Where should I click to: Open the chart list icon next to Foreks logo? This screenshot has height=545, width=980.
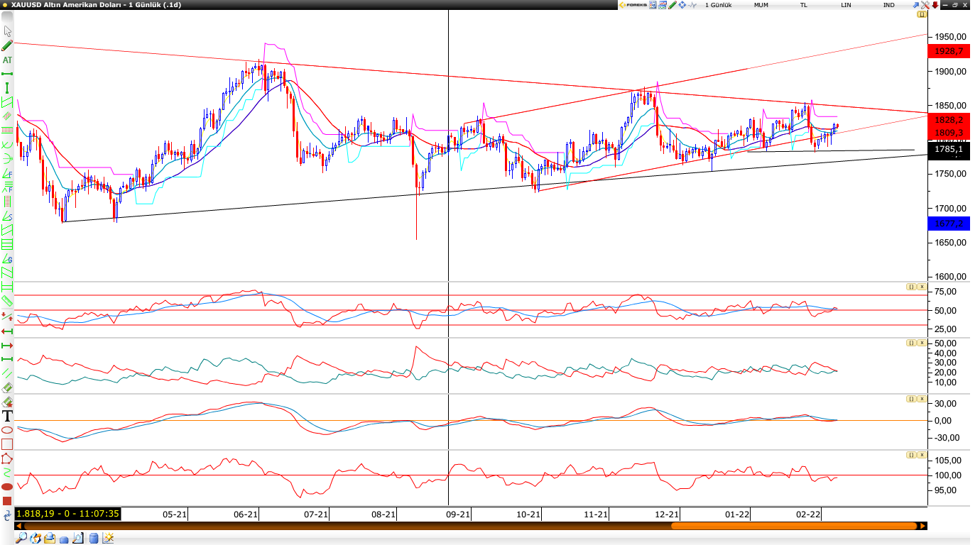[653, 5]
